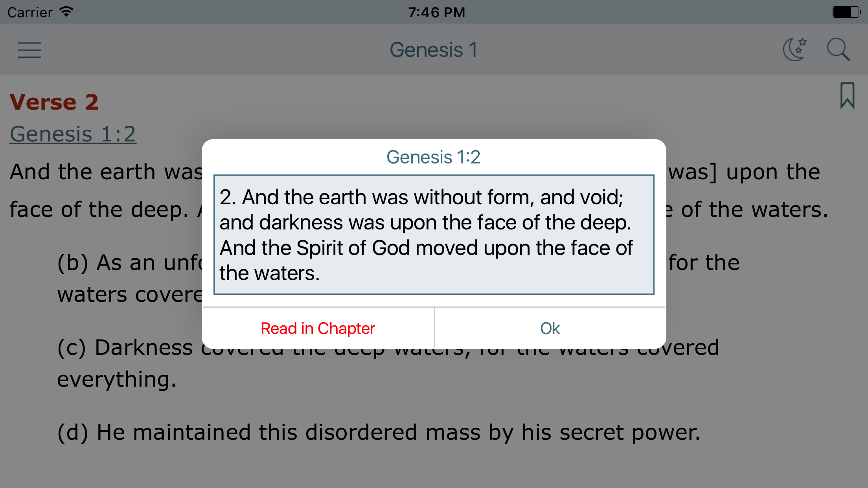Open the search magnifier icon
This screenshot has width=868, height=488.
pos(838,50)
